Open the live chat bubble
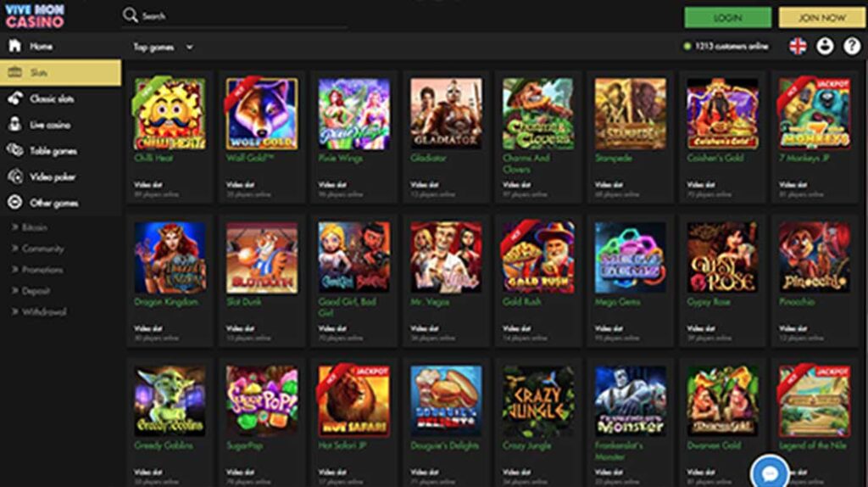This screenshot has width=868, height=487. click(x=770, y=473)
